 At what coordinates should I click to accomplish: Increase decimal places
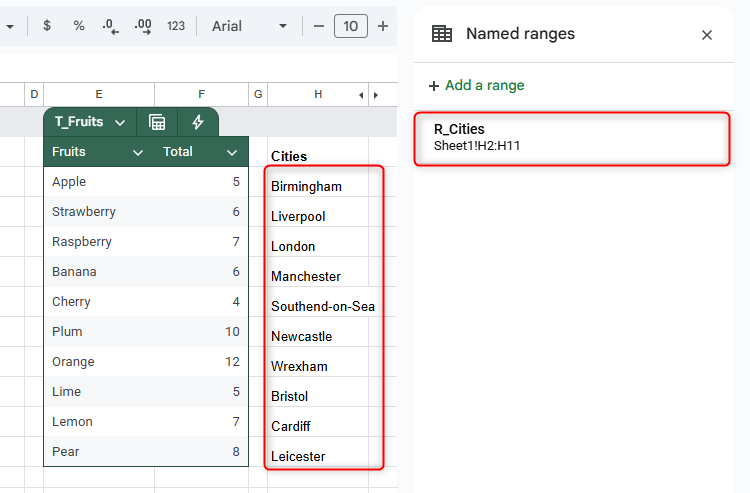click(143, 26)
